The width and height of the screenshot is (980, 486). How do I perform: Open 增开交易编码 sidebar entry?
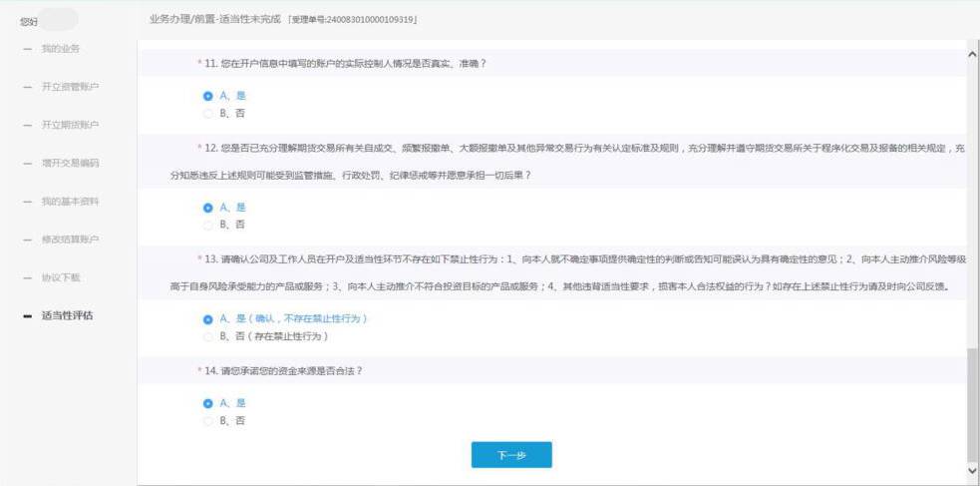pyautogui.click(x=70, y=163)
